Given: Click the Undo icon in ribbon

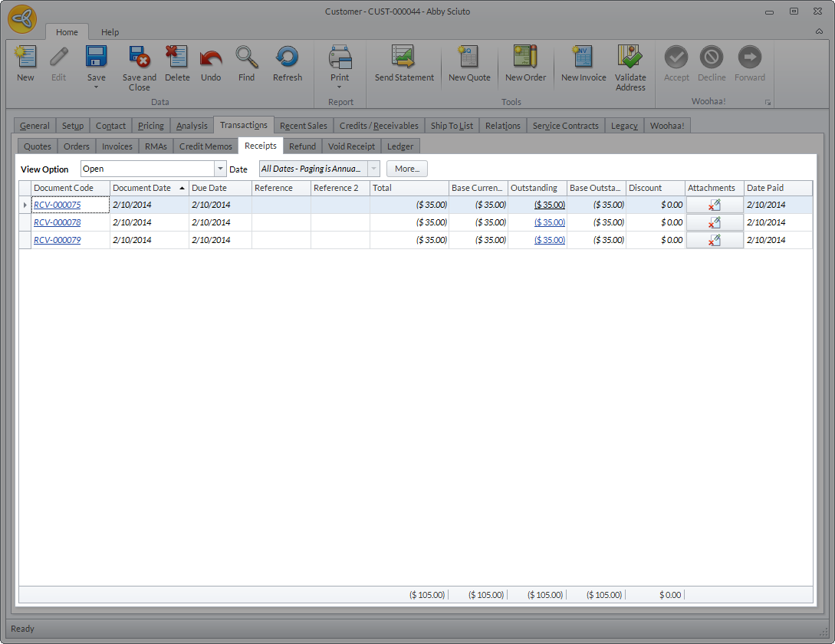Looking at the screenshot, I should point(211,58).
